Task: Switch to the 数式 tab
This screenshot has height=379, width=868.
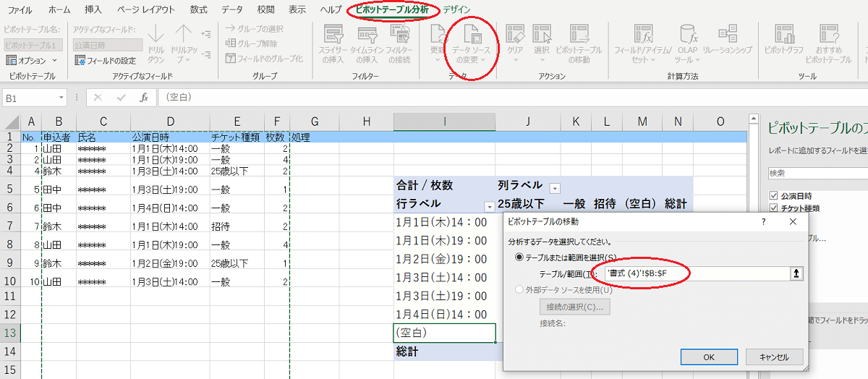Action: 198,10
